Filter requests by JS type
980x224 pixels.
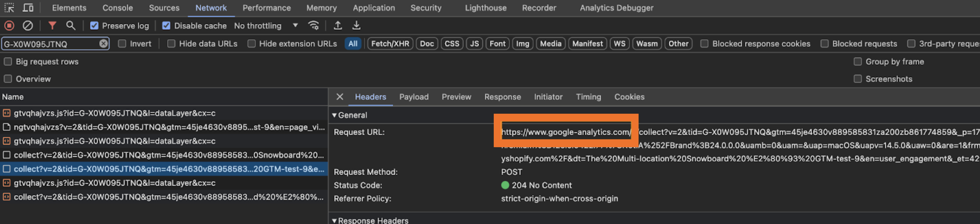[x=474, y=43]
